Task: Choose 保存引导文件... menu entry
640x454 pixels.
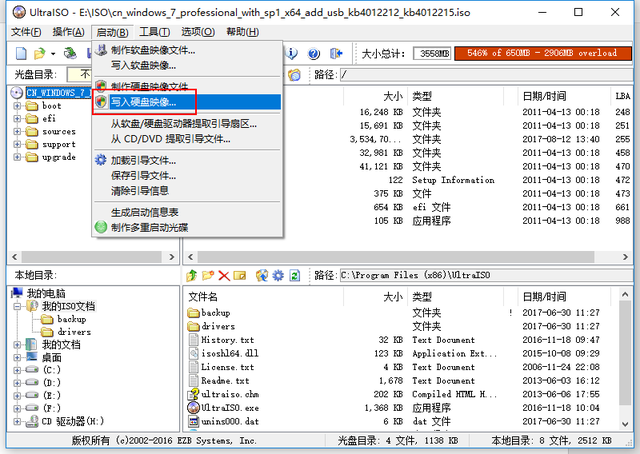Action: coord(188,176)
